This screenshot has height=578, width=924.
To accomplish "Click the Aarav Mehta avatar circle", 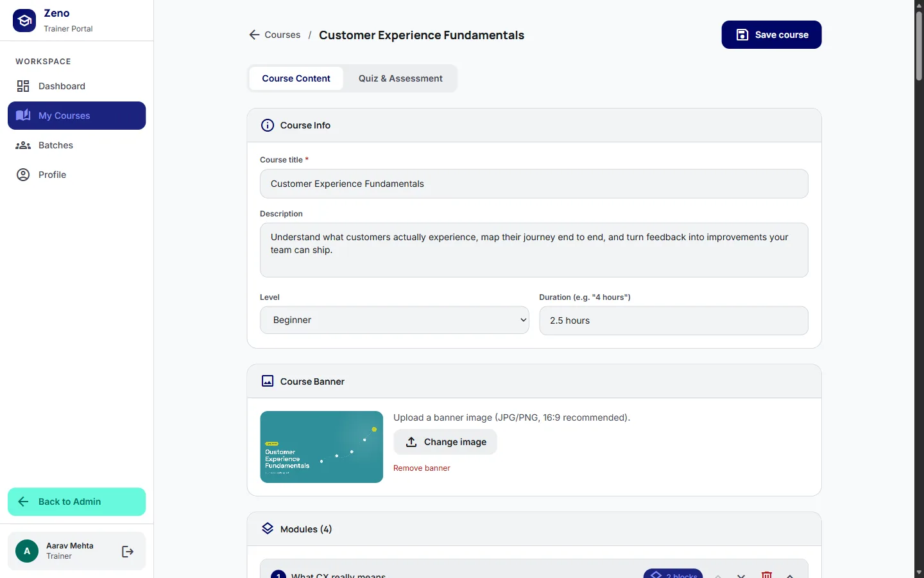I will point(27,551).
